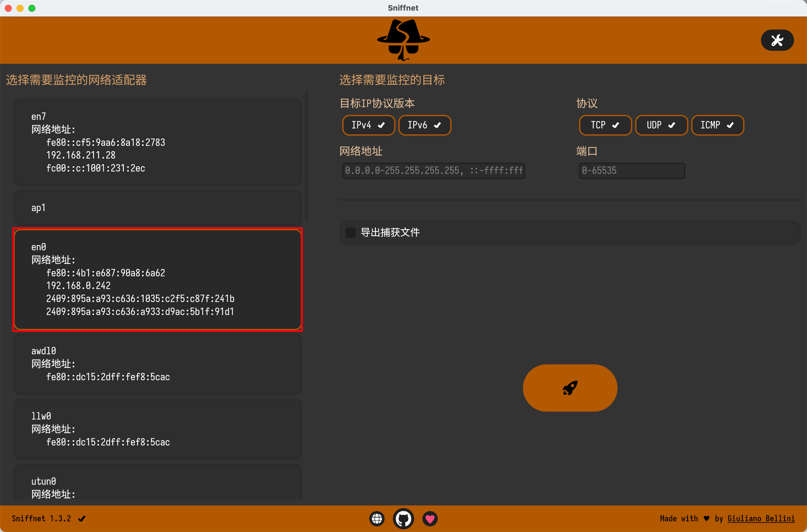Click the port range input field
The height and width of the screenshot is (532, 807).
632,171
